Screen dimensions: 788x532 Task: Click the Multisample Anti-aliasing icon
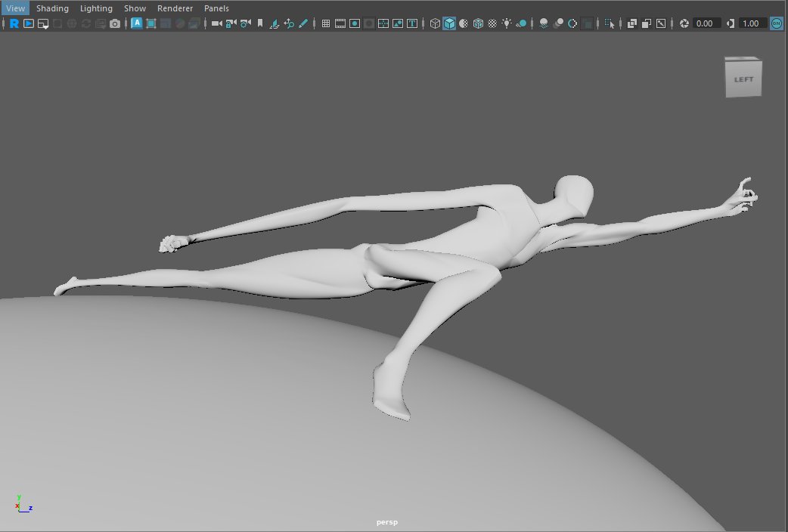point(572,23)
